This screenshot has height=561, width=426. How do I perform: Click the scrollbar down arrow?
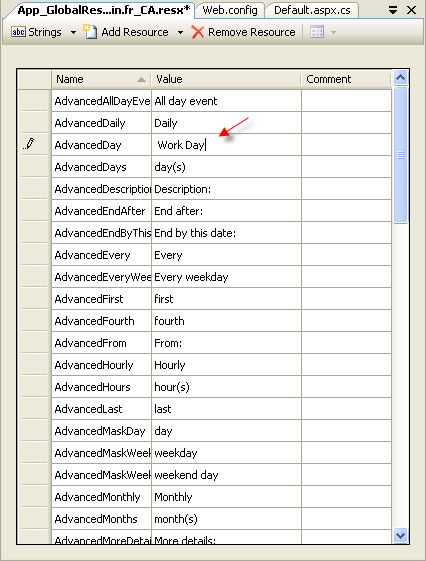pos(400,535)
